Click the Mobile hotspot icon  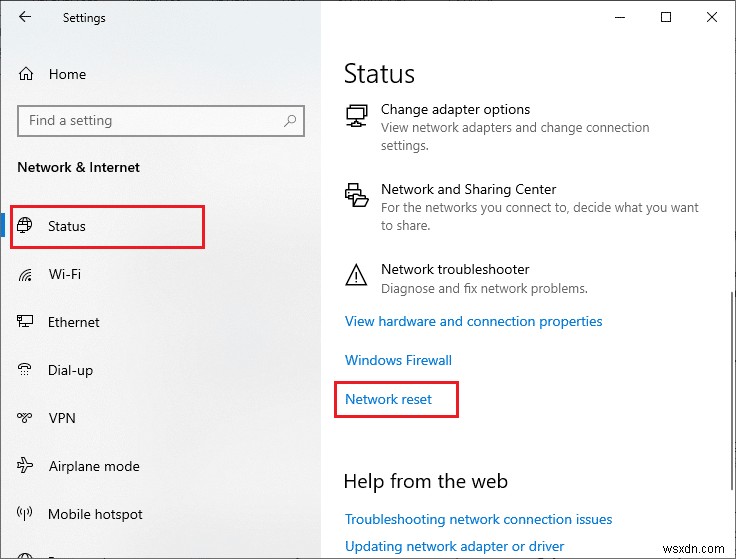point(27,514)
